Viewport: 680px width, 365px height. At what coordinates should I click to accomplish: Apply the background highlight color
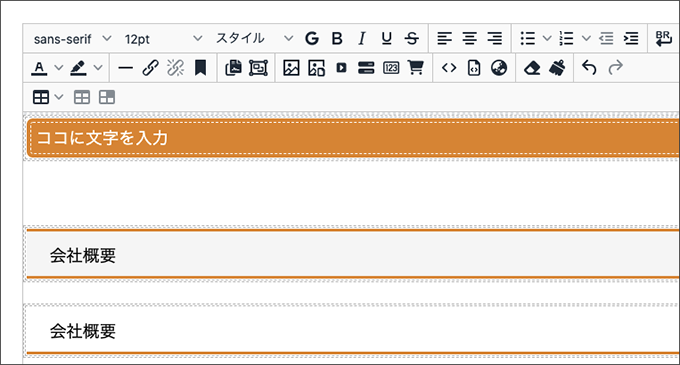coord(78,68)
